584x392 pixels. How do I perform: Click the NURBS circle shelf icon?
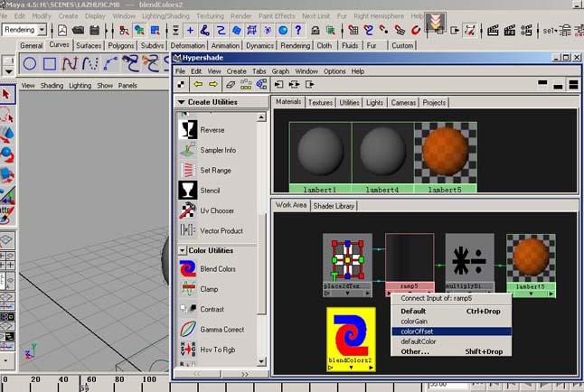(30, 63)
